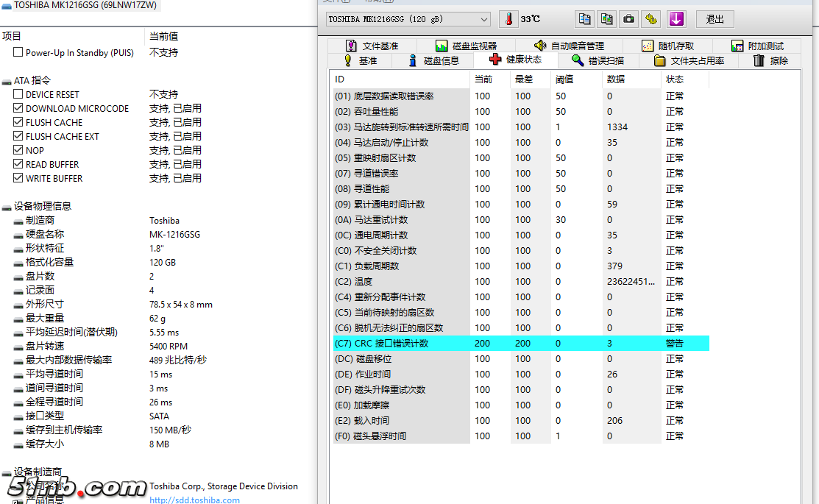Click the 基准 lightbulb icon
The image size is (819, 504).
[x=348, y=60]
